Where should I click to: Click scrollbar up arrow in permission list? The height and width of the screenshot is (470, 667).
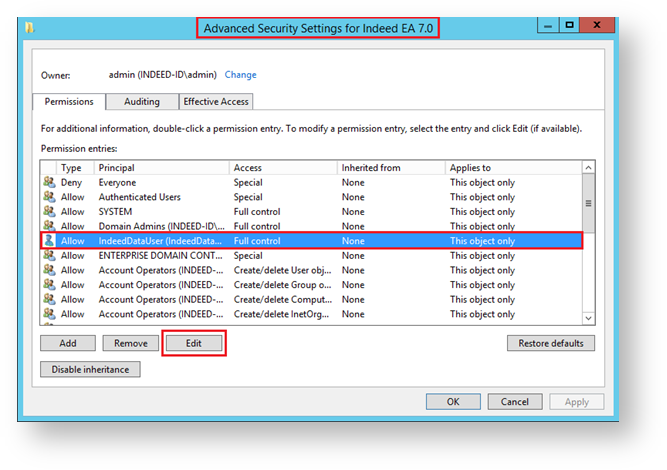point(588,168)
